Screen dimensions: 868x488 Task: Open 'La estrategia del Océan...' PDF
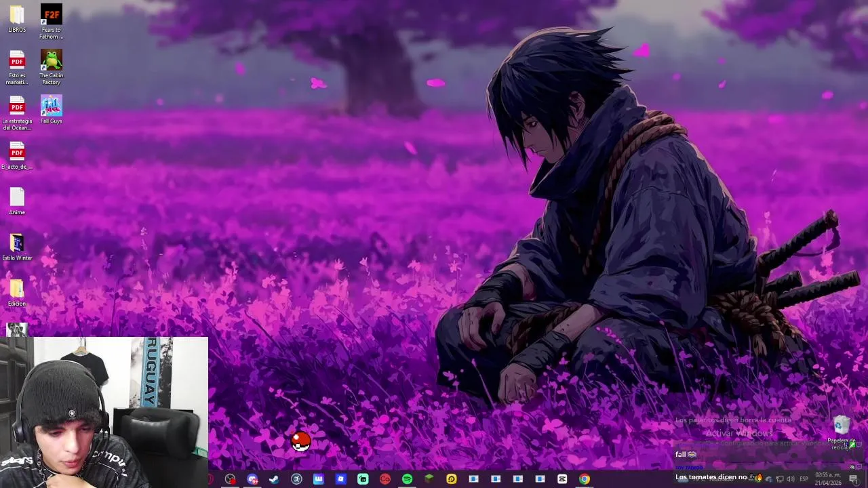pos(17,113)
